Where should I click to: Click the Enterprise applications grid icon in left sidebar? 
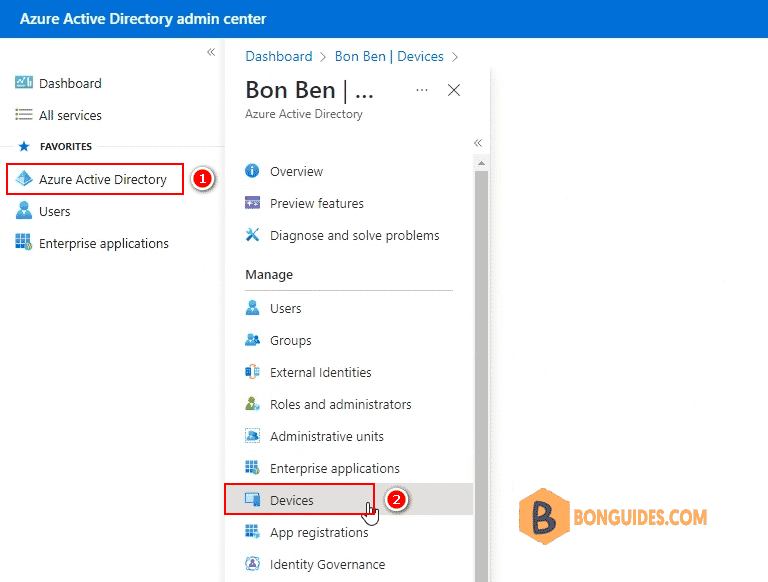(24, 242)
